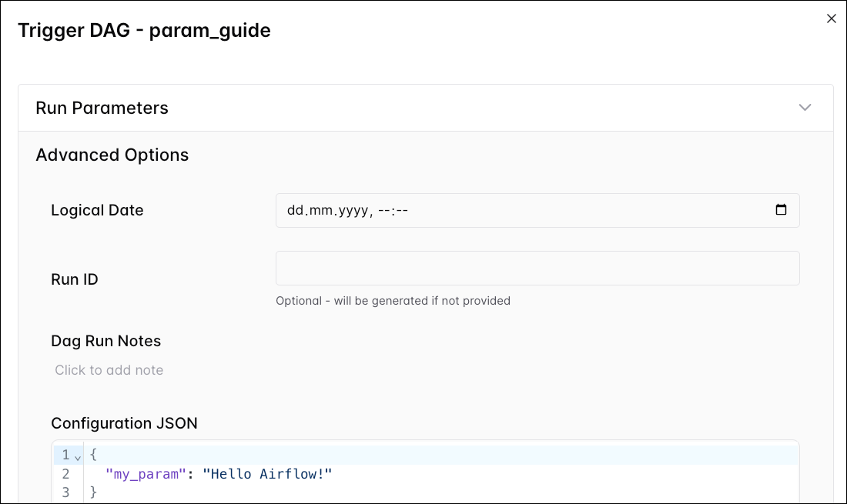Click the Run Parameters section header
The image size is (847, 504).
(102, 108)
